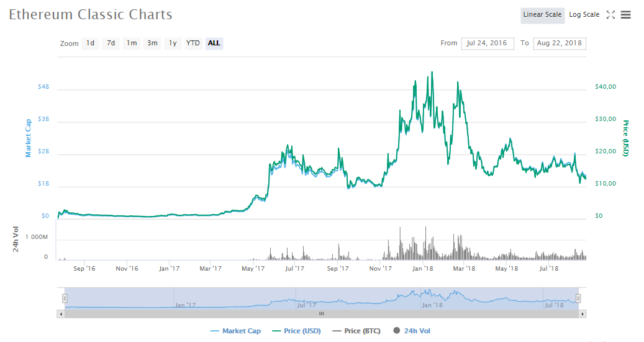Click the May '18 date axis label
This screenshot has width=644, height=342.
(x=506, y=269)
